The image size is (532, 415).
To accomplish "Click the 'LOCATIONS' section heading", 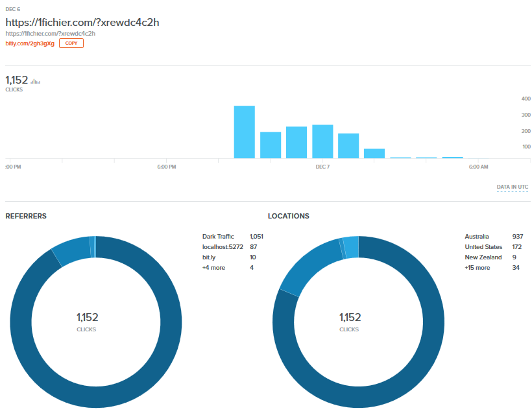I will pos(289,216).
